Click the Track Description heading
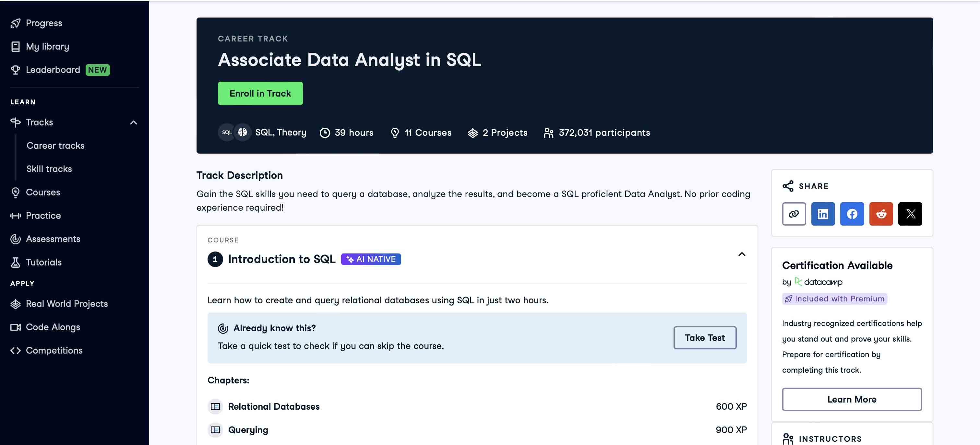The height and width of the screenshot is (445, 980). (240, 175)
